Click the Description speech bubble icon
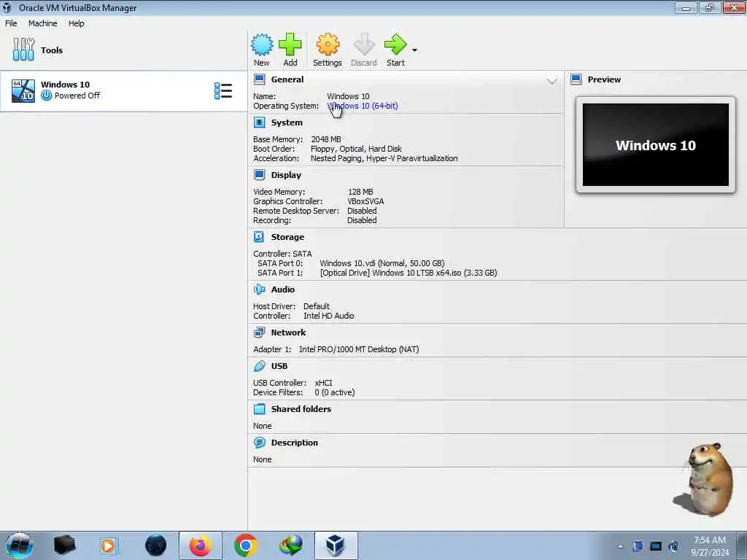 point(260,443)
